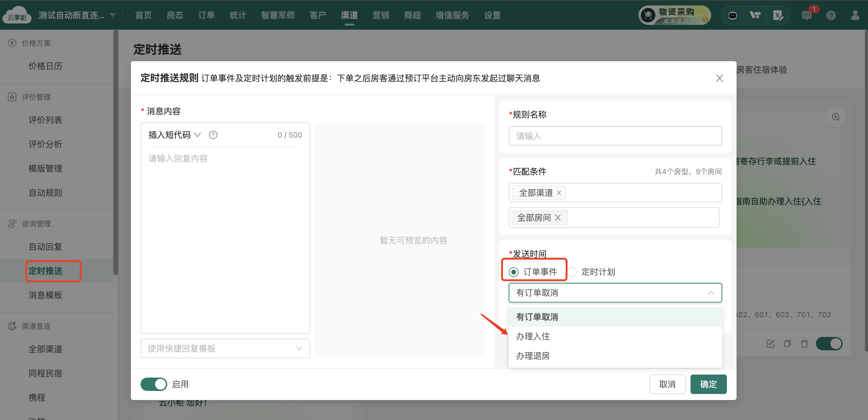Open the 使用快捷回复模板 dropdown

(225, 348)
